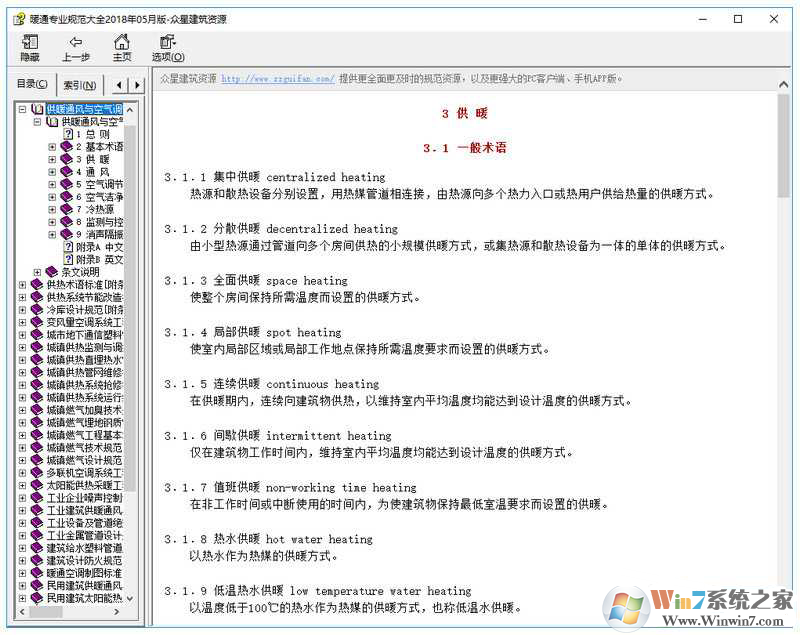Click the book icon beside 冷库设计规范

coord(37,310)
